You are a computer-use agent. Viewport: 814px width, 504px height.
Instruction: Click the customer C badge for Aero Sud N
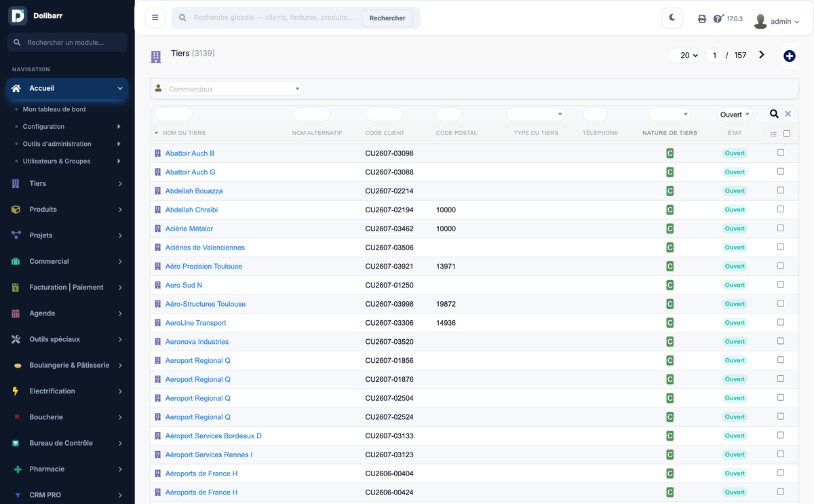point(670,285)
